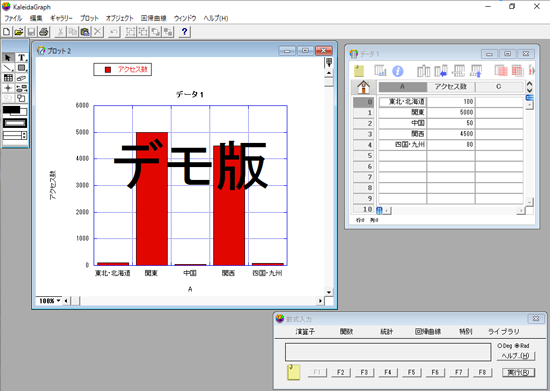Select the Deg radio button
This screenshot has width=550, height=391.
point(499,346)
